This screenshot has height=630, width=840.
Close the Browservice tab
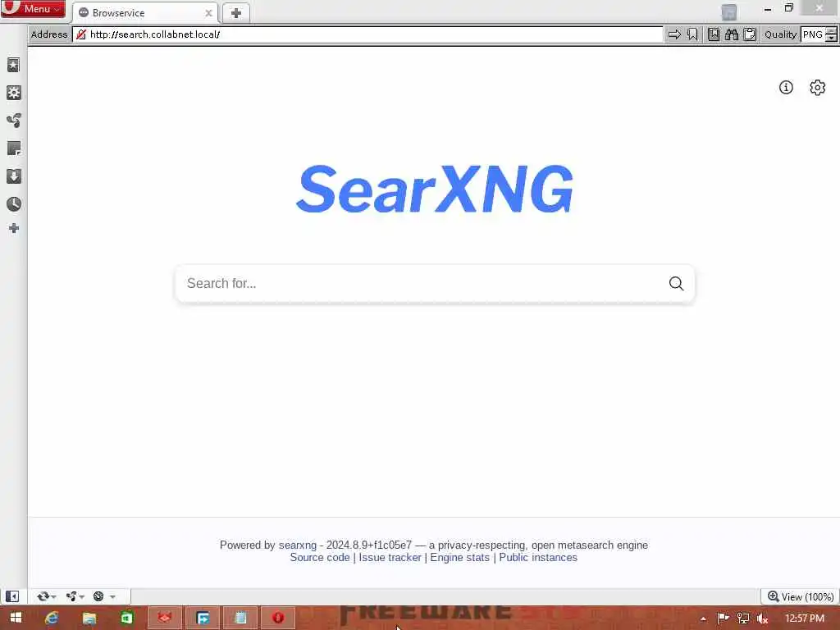click(x=208, y=13)
